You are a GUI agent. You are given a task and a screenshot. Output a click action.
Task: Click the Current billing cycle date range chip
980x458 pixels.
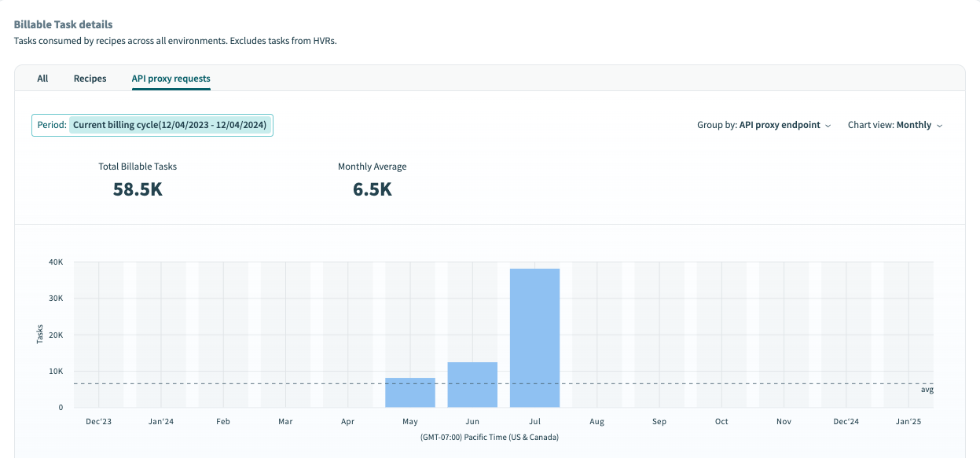[171, 125]
